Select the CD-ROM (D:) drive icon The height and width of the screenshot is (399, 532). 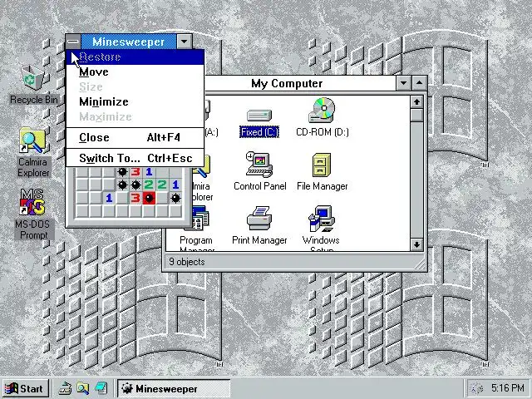pos(323,117)
